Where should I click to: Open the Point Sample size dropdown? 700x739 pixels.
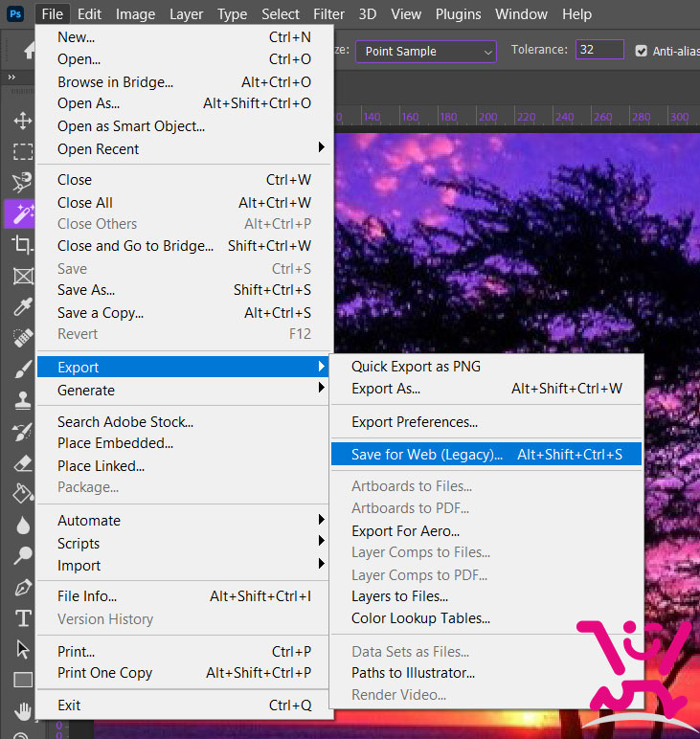coord(426,51)
